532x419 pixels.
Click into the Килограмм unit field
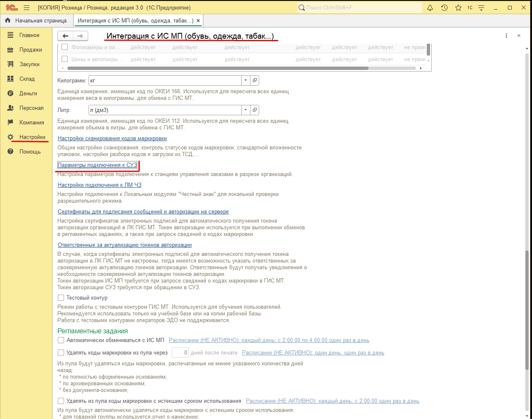[165, 80]
